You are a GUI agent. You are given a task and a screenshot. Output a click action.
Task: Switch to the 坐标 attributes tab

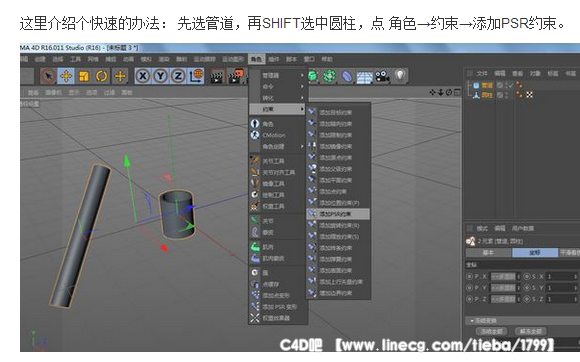coord(535,253)
